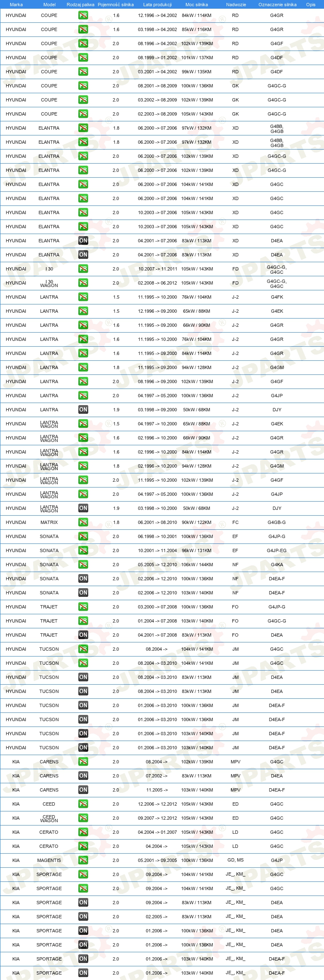Click petrol icon in Coupe 84kW / 114KM row
The width and height of the screenshot is (324, 980).
pyautogui.click(x=83, y=15)
